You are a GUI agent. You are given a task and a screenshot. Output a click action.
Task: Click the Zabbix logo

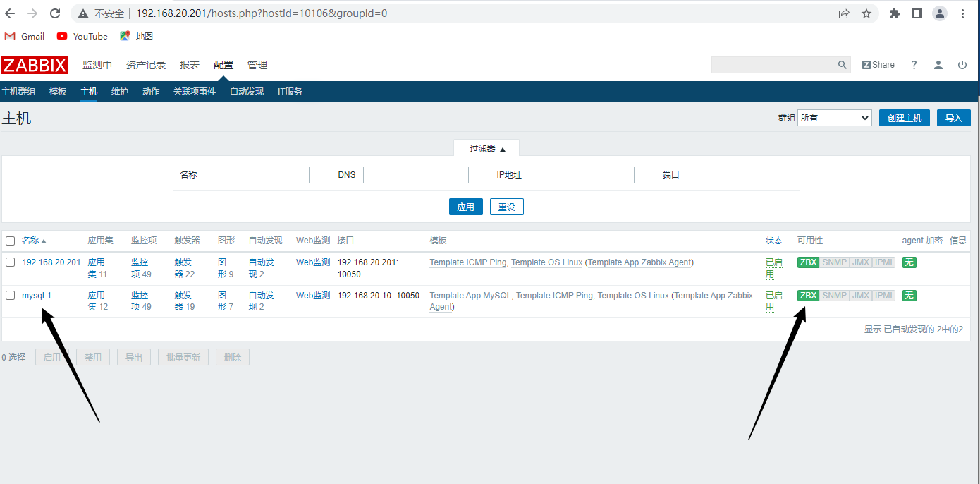(35, 65)
